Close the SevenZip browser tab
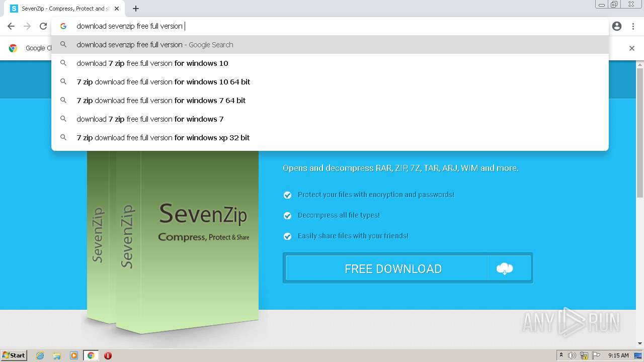The height and width of the screenshot is (362, 644). (x=117, y=9)
